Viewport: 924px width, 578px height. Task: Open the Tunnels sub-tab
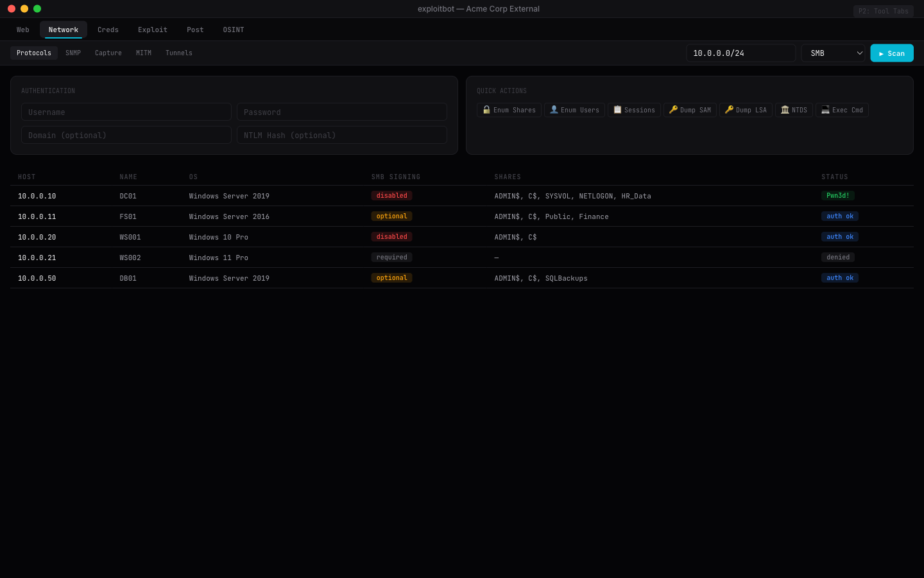tap(179, 53)
